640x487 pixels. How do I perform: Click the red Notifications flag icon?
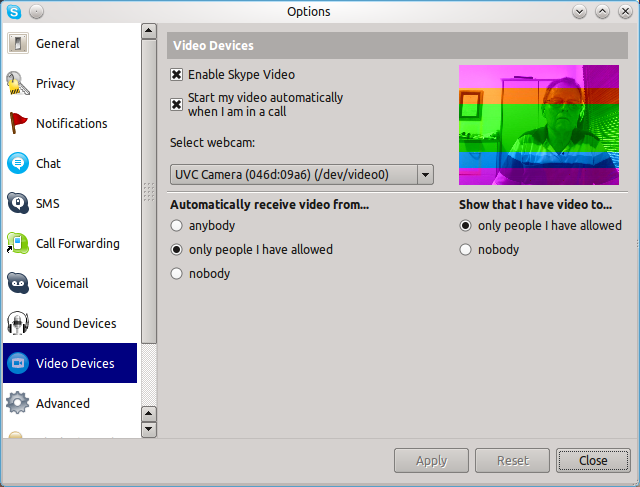point(17,124)
